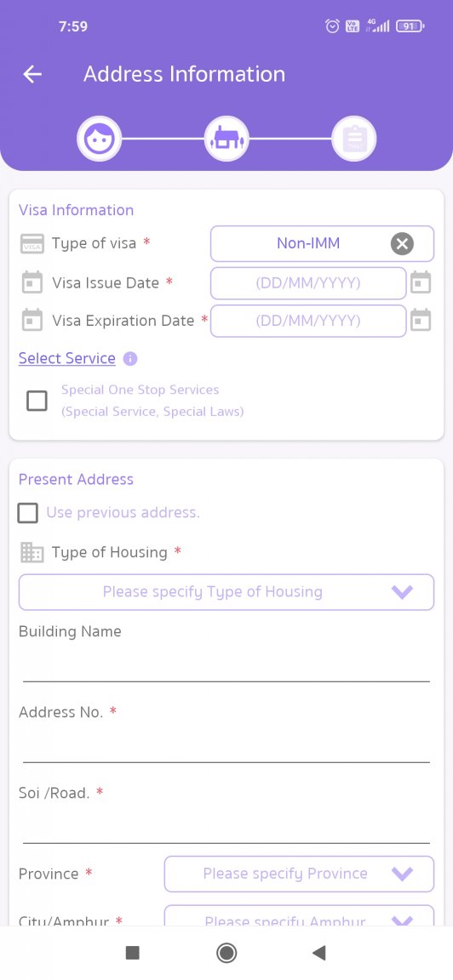Show info tooltip next to Select Service
Screen dimensions: 453x980
click(x=130, y=359)
